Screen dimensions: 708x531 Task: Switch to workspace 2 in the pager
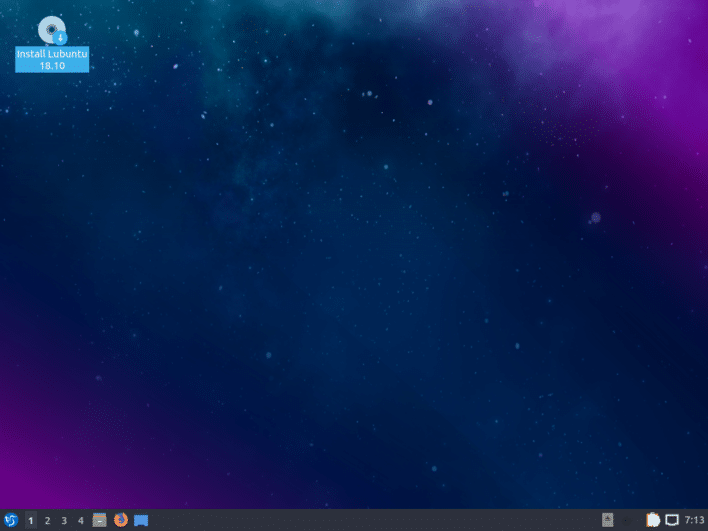[47, 520]
